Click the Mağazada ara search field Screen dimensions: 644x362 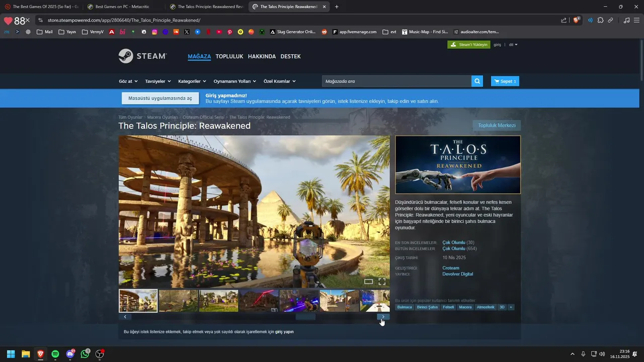(396, 81)
